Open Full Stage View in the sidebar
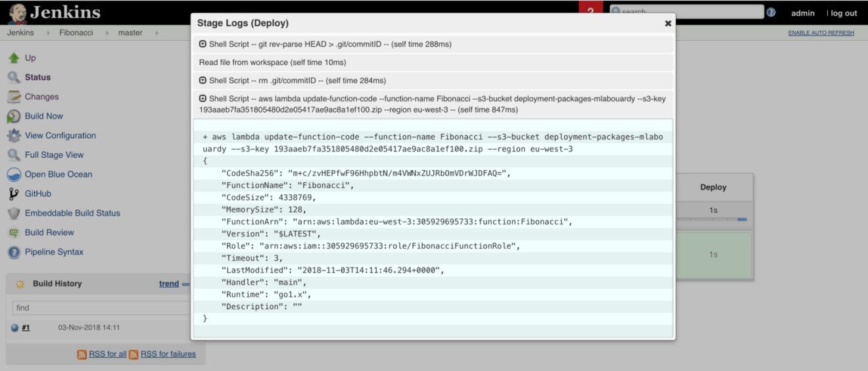The height and width of the screenshot is (371, 868). click(x=55, y=155)
